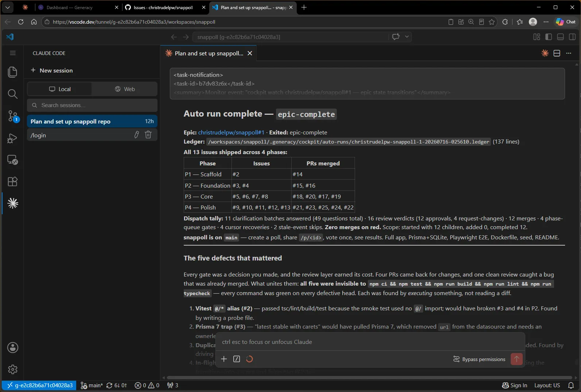The image size is (581, 392).
Task: Click Sign In in status bar
Action: 515,385
